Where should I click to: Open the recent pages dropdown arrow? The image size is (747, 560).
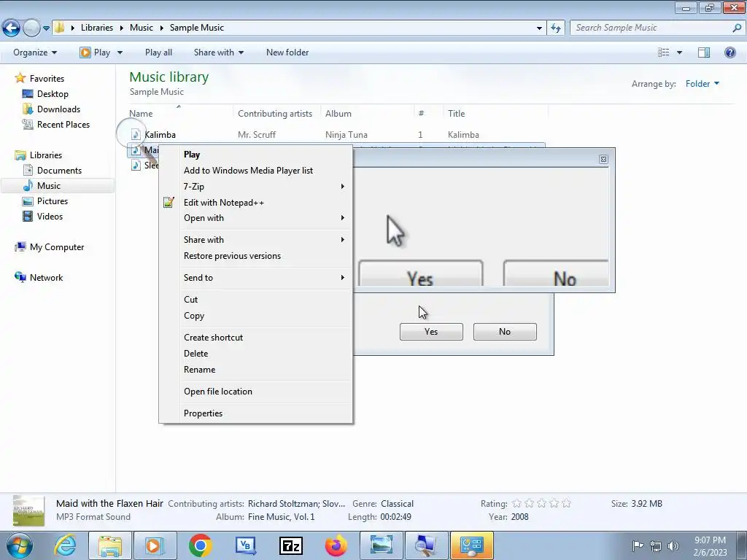pos(46,28)
